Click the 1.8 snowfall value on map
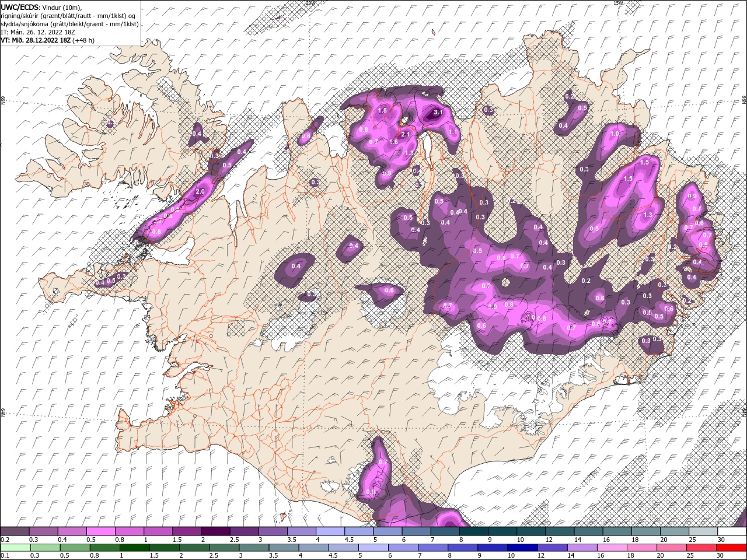 coord(383,110)
